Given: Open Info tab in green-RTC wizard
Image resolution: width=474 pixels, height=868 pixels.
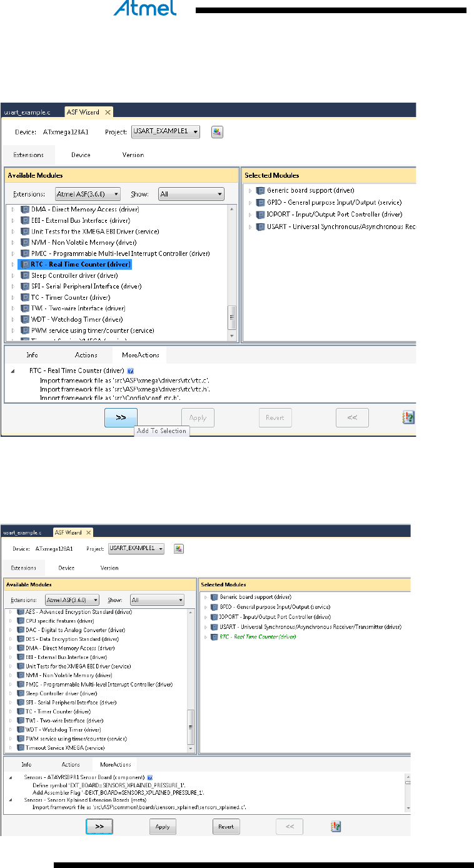Looking at the screenshot, I should (26, 764).
